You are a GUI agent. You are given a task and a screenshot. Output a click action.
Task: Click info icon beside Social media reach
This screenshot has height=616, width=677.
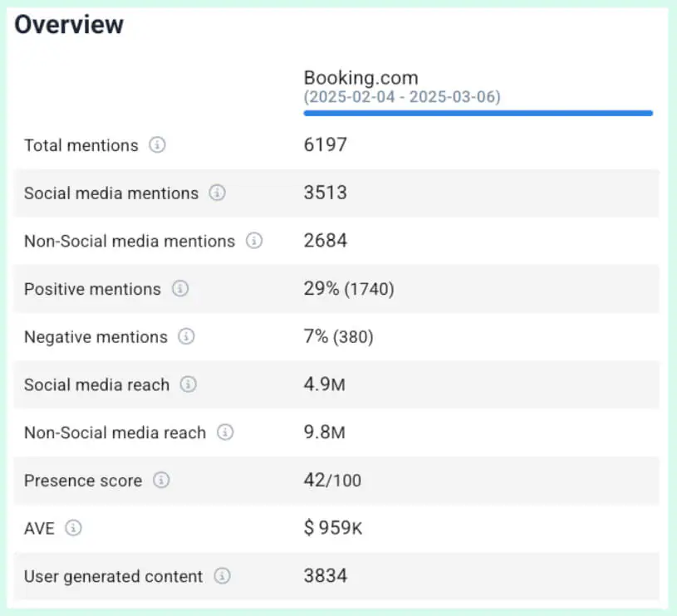[x=189, y=384]
